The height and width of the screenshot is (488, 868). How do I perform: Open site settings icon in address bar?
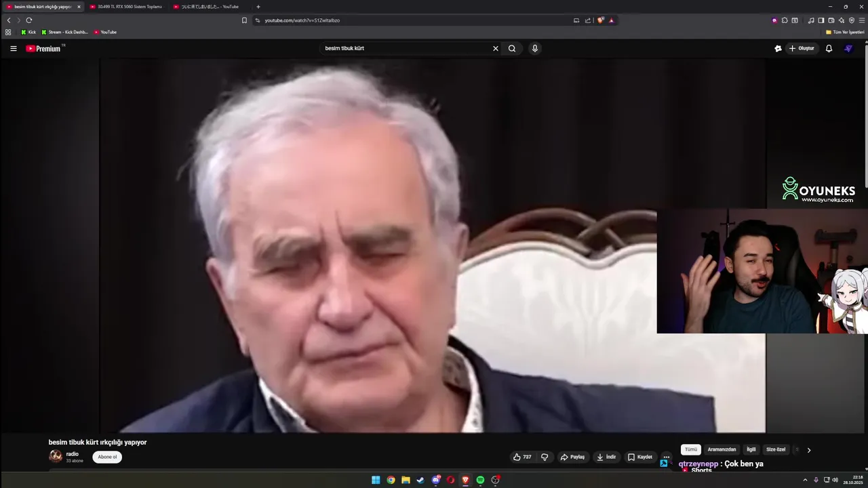coord(258,20)
